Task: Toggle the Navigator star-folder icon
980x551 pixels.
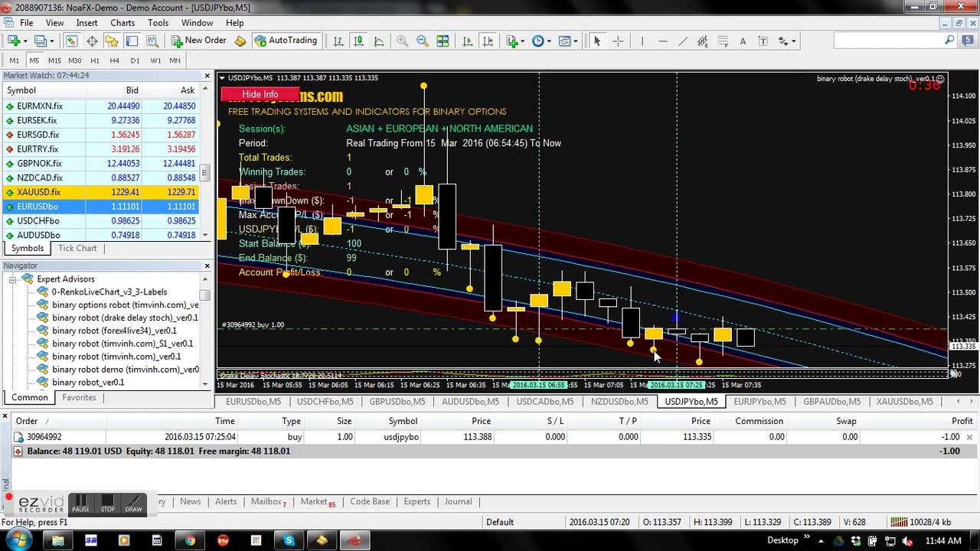Action: pos(112,41)
